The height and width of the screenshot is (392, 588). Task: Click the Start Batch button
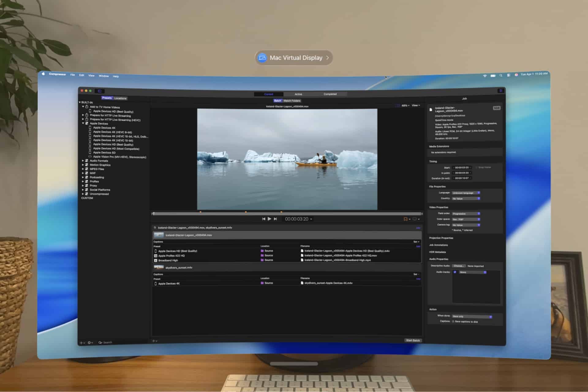click(x=413, y=340)
